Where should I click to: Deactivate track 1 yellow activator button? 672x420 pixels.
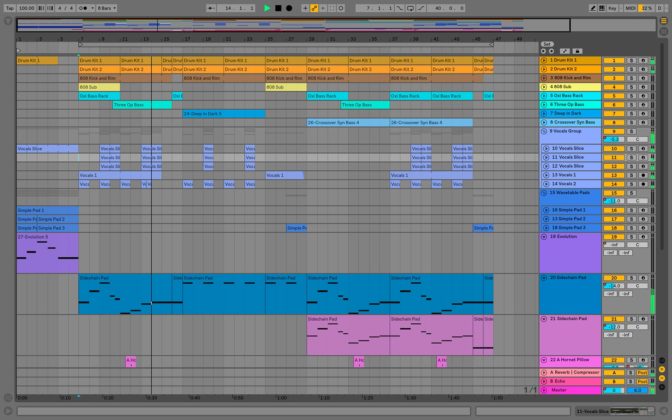(x=614, y=61)
